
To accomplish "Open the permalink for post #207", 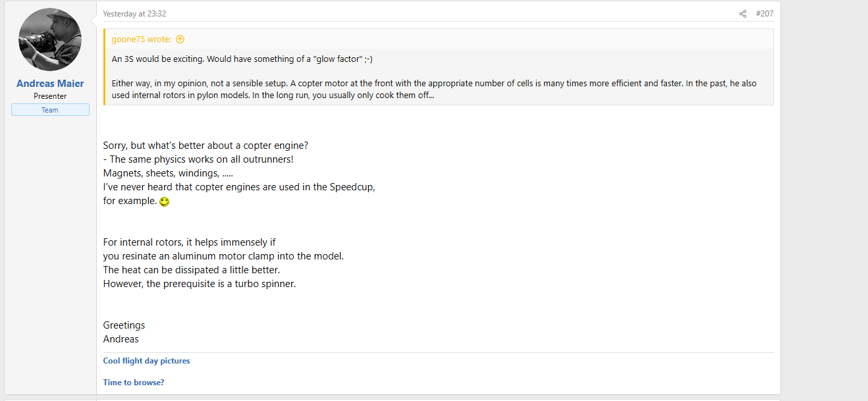I will [765, 14].
